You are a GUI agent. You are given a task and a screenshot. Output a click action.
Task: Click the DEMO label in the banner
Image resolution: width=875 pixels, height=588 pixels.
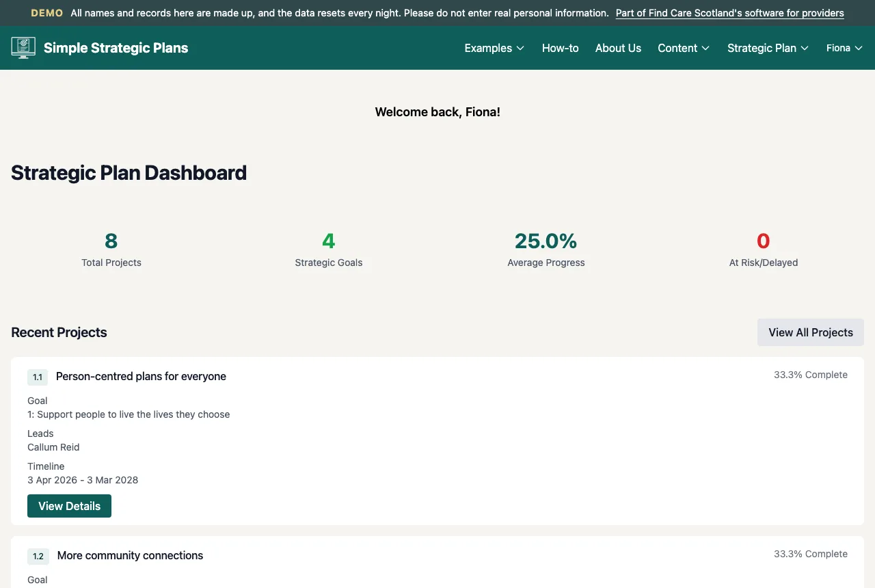pos(47,13)
